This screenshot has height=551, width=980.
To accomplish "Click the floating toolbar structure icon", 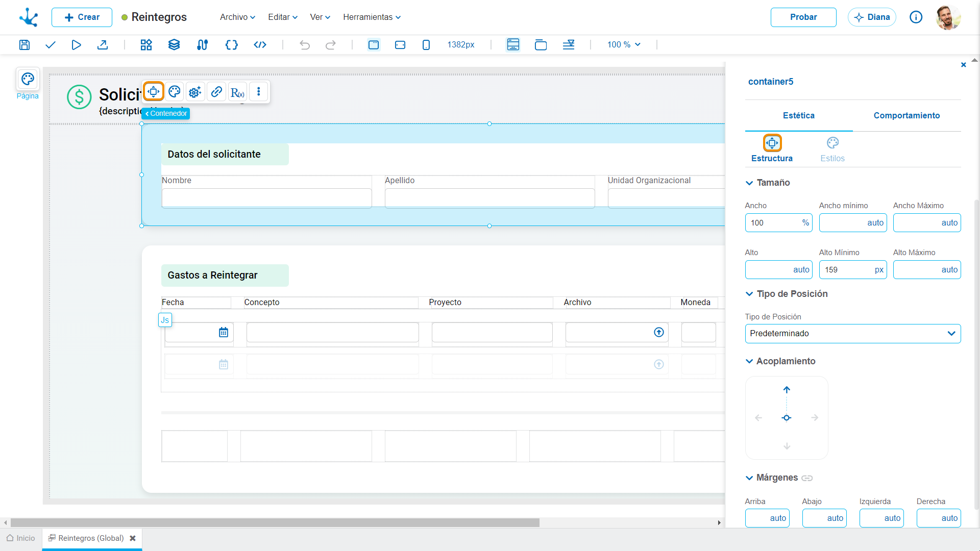I will tap(154, 92).
